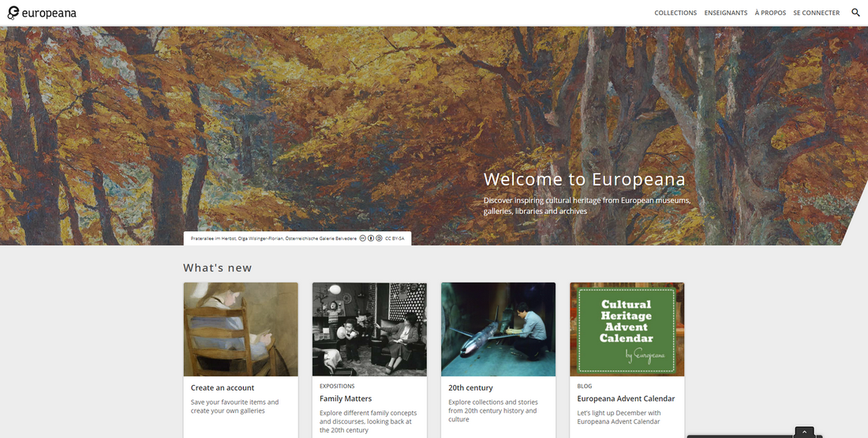Click 'Explore different family concepts' description
The height and width of the screenshot is (438, 868).
click(369, 421)
